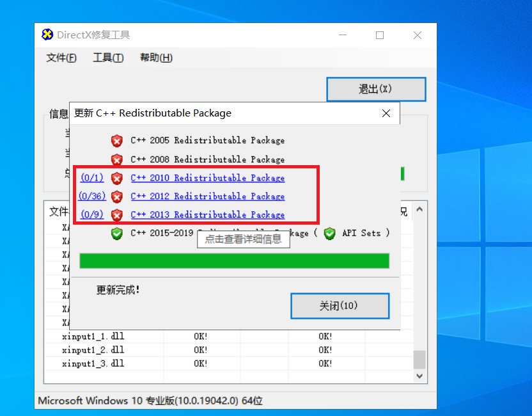This screenshot has width=532, height=416.
Task: Click the 更新完成! status text
Action: [118, 290]
